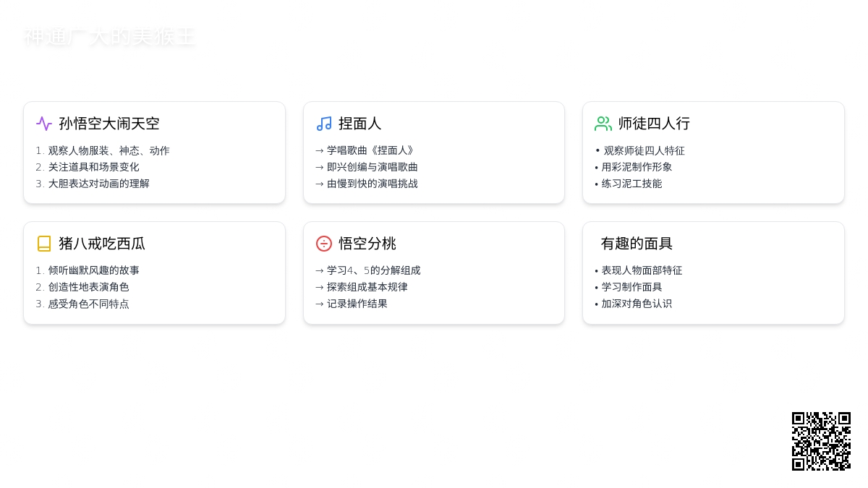Click the divide icon beside 悟空分桃
This screenshot has width=868, height=488.
(324, 244)
